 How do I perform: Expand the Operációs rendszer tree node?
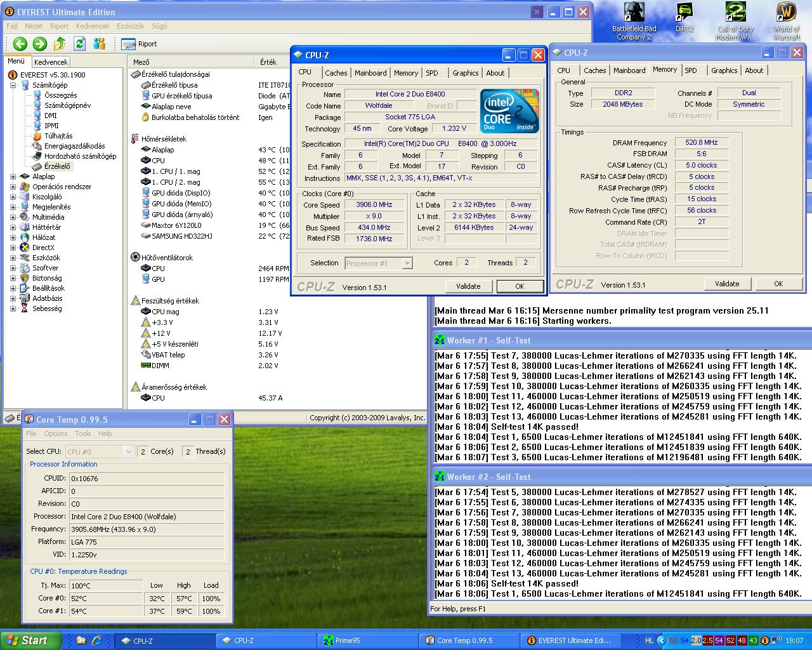tap(13, 187)
